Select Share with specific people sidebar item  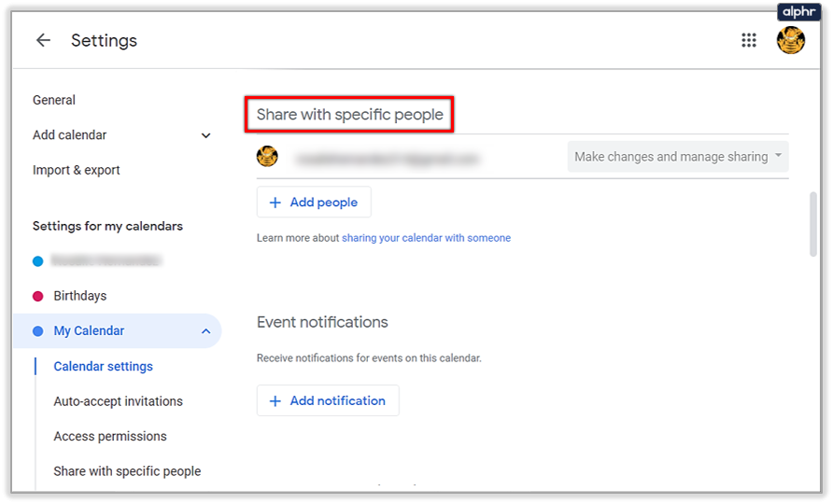point(127,471)
